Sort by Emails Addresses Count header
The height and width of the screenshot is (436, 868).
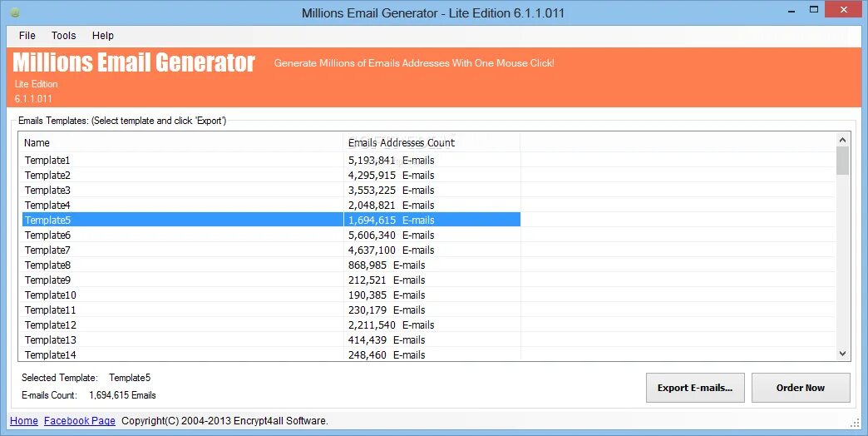pos(432,143)
